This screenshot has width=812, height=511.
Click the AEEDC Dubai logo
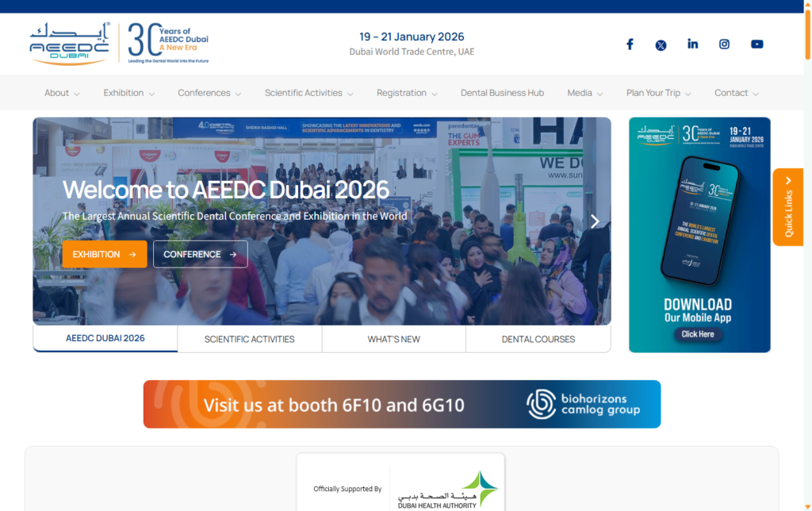[x=70, y=43]
